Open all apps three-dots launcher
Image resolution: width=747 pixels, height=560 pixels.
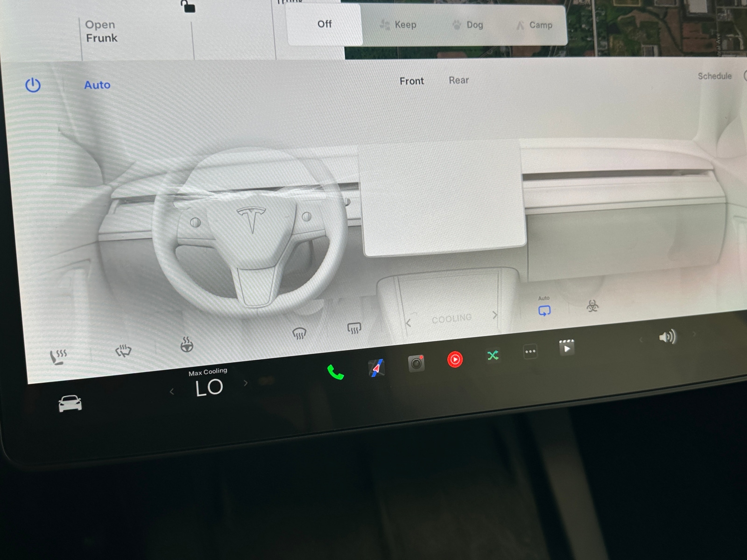pyautogui.click(x=530, y=351)
